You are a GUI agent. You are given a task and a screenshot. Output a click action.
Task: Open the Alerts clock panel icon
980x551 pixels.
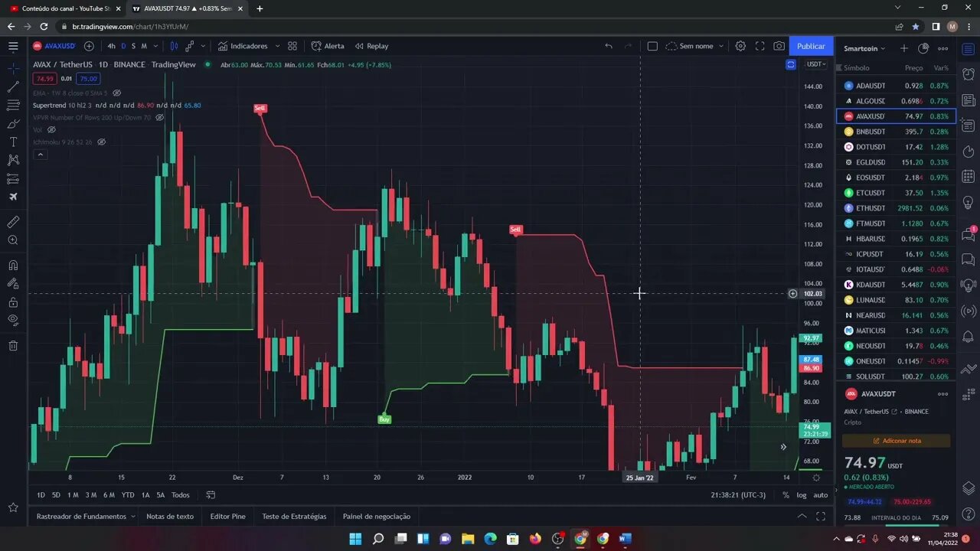tap(968, 75)
